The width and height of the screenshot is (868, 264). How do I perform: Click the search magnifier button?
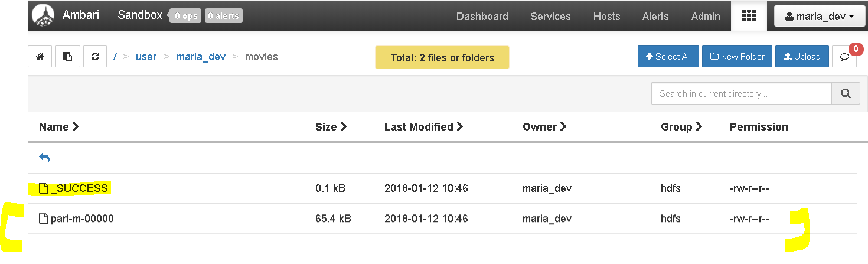pyautogui.click(x=846, y=93)
